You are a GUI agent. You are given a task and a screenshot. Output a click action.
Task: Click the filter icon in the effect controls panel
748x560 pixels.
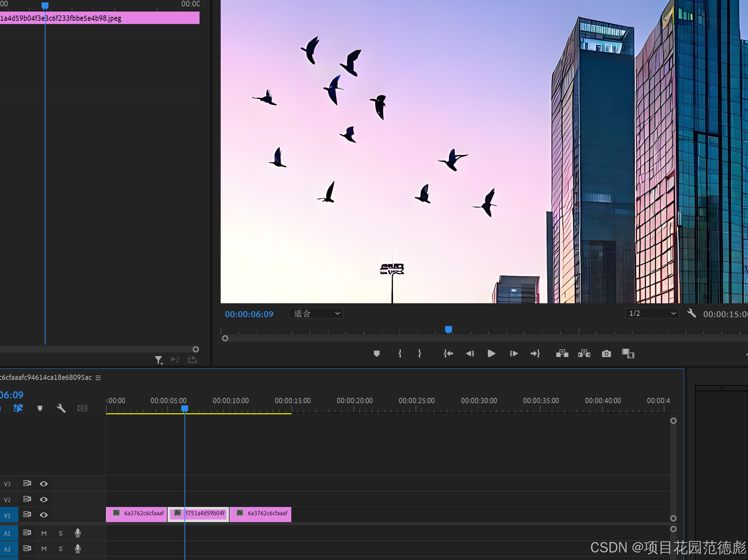tap(158, 360)
